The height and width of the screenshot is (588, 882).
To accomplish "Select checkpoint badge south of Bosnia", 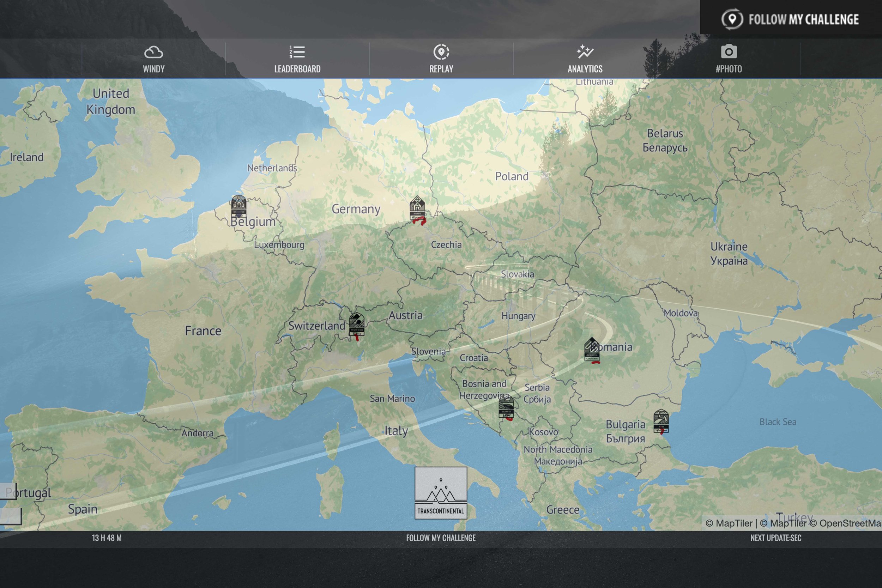I will pos(506,407).
